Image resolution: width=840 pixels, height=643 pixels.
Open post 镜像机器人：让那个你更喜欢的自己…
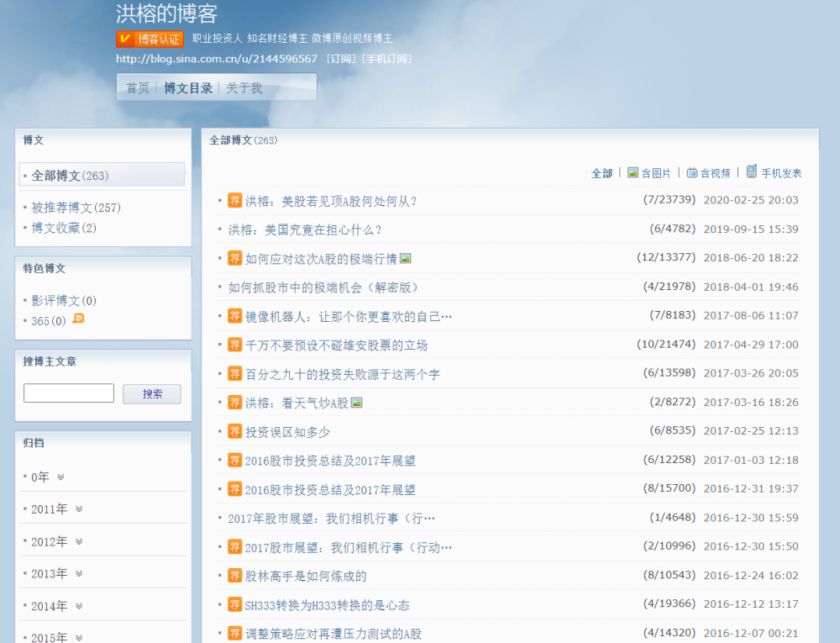coord(349,317)
